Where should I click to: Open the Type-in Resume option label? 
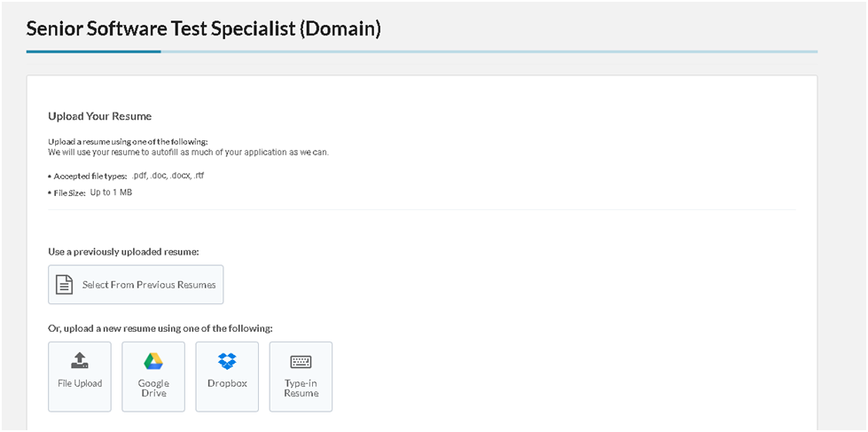pyautogui.click(x=301, y=389)
